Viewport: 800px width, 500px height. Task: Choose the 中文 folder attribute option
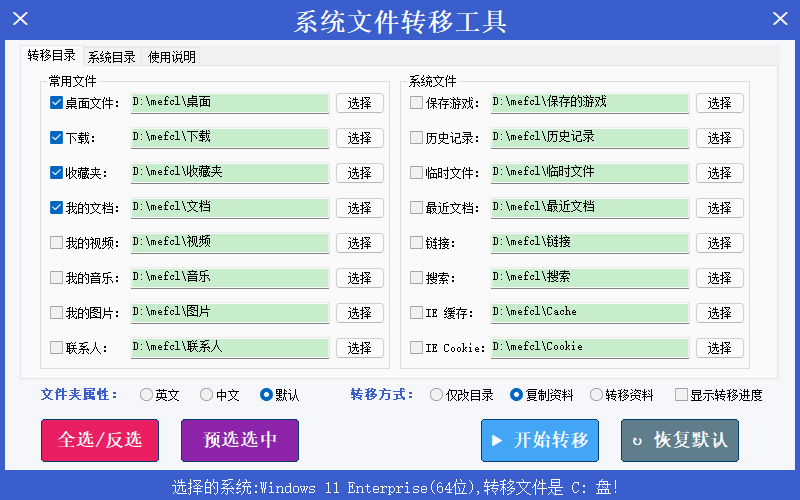click(x=207, y=395)
